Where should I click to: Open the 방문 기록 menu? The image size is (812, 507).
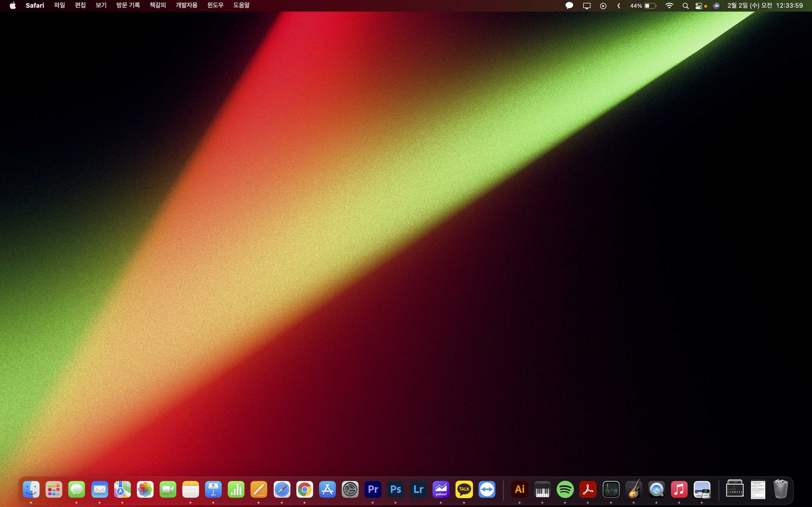(128, 6)
